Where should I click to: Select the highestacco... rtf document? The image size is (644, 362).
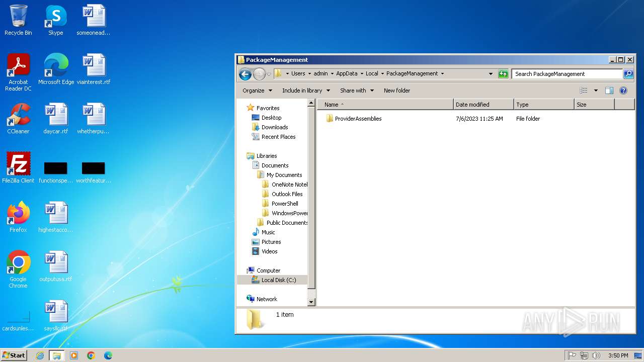coord(56,217)
